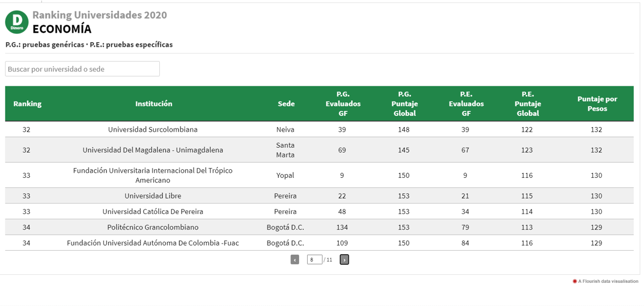Select the Universidad Surcolombiana institution name
The height and width of the screenshot is (306, 644).
tap(153, 130)
